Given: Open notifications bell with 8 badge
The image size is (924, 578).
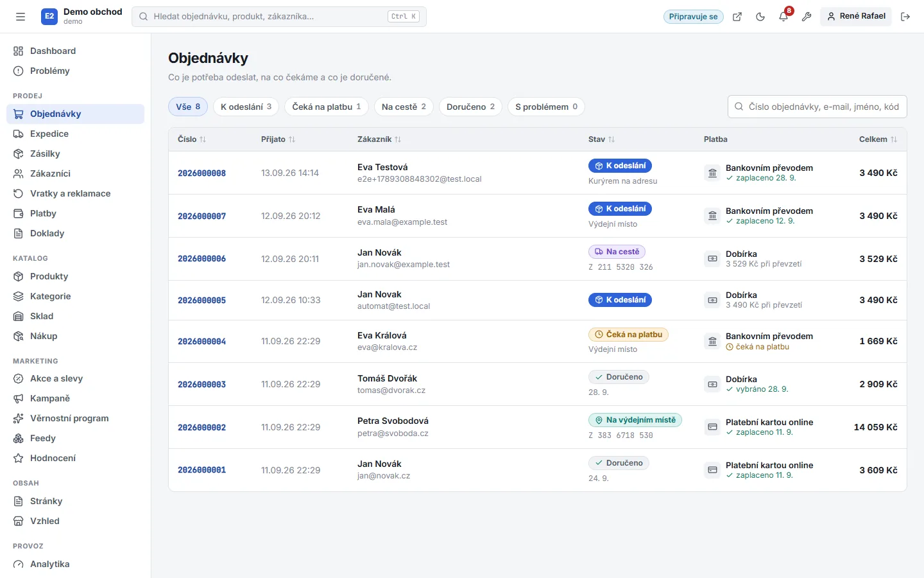Looking at the screenshot, I should coord(784,16).
